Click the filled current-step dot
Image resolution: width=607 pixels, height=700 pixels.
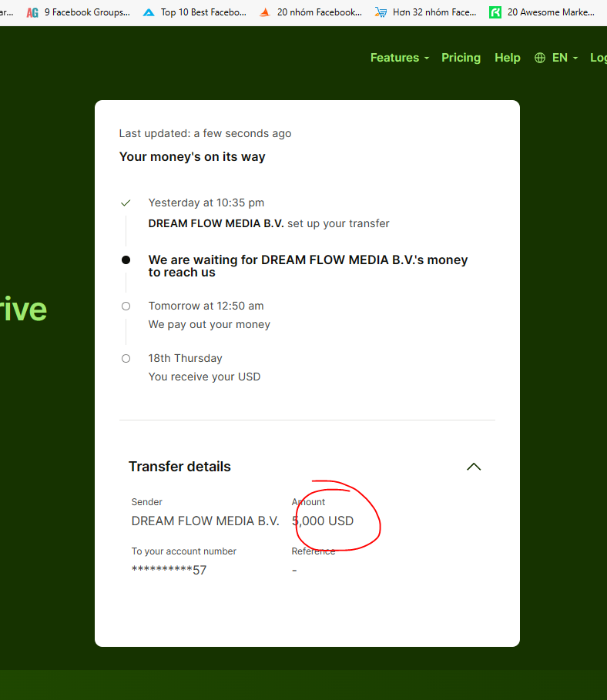tap(126, 260)
